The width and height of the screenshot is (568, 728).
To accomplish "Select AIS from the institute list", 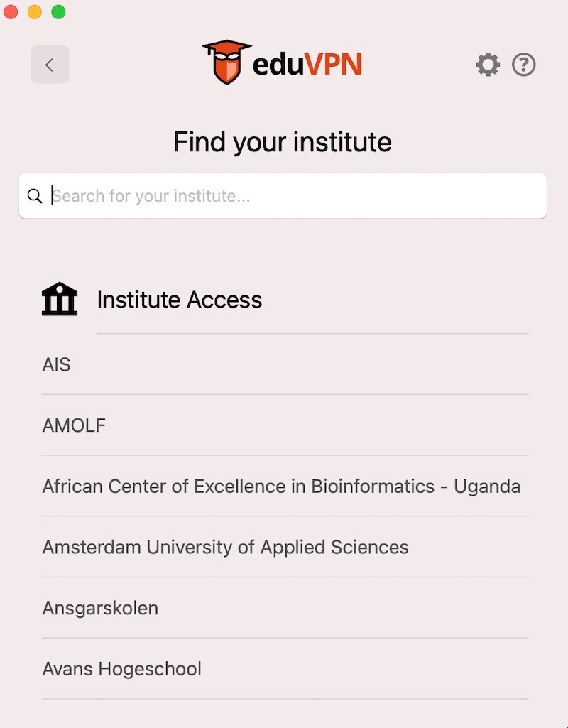I will [57, 365].
